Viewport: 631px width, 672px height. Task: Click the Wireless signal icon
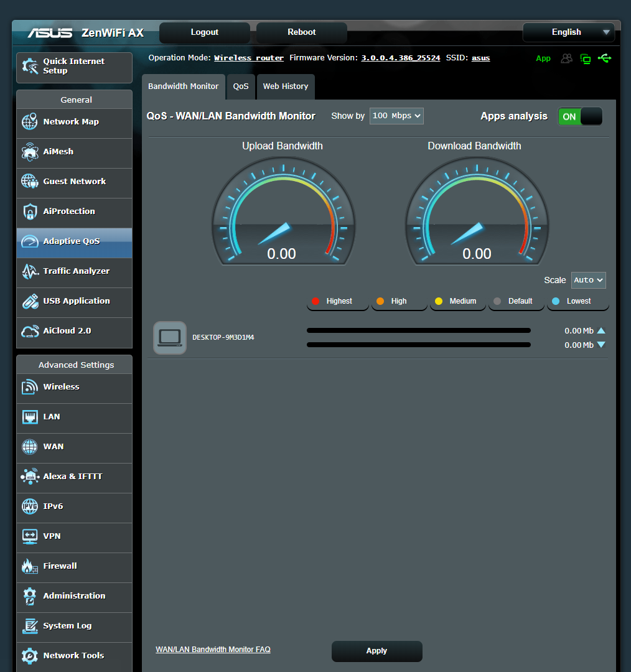point(30,387)
